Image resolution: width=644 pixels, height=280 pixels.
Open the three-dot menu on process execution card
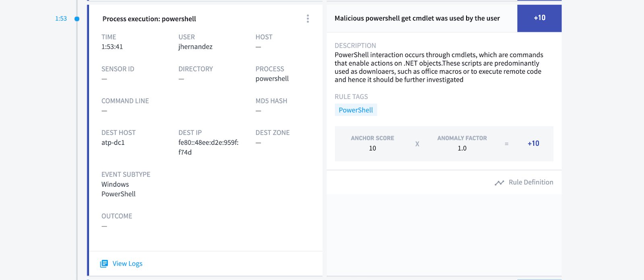308,19
